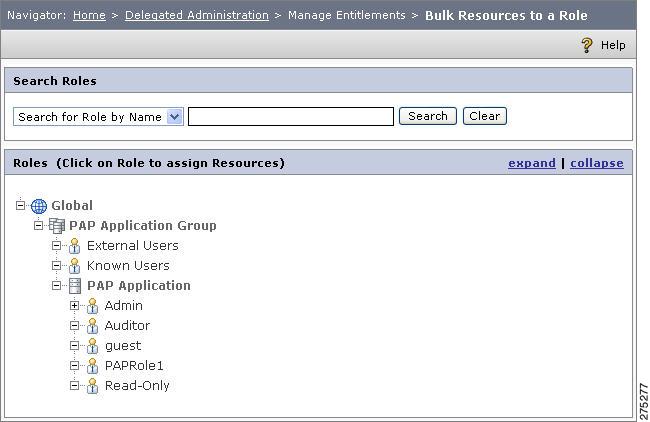The width and height of the screenshot is (650, 422).
Task: Collapse the Global tree node
Action: click(20, 205)
